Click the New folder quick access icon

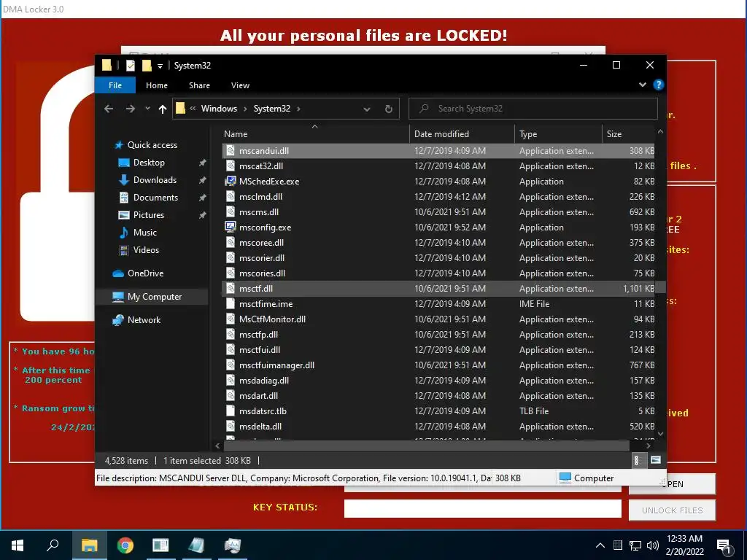coord(147,66)
